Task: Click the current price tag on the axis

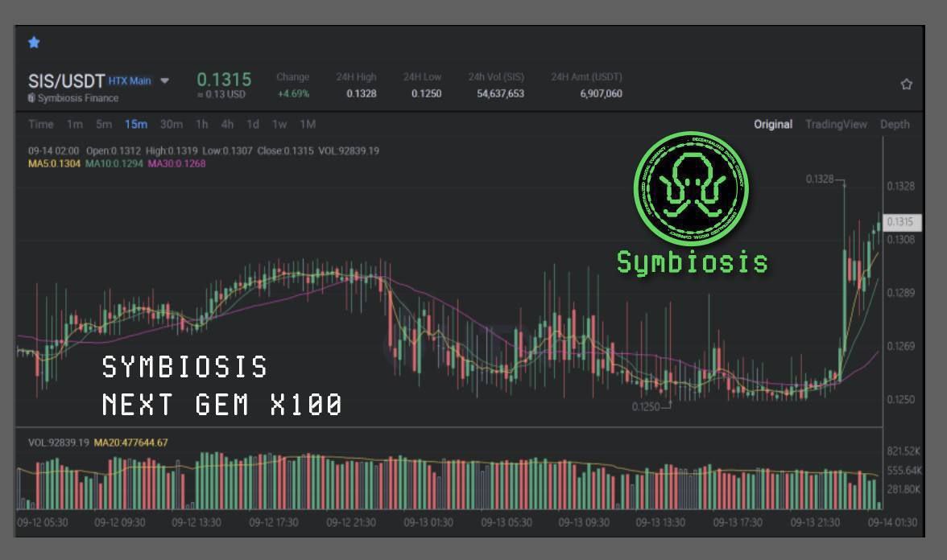Action: coord(902,222)
